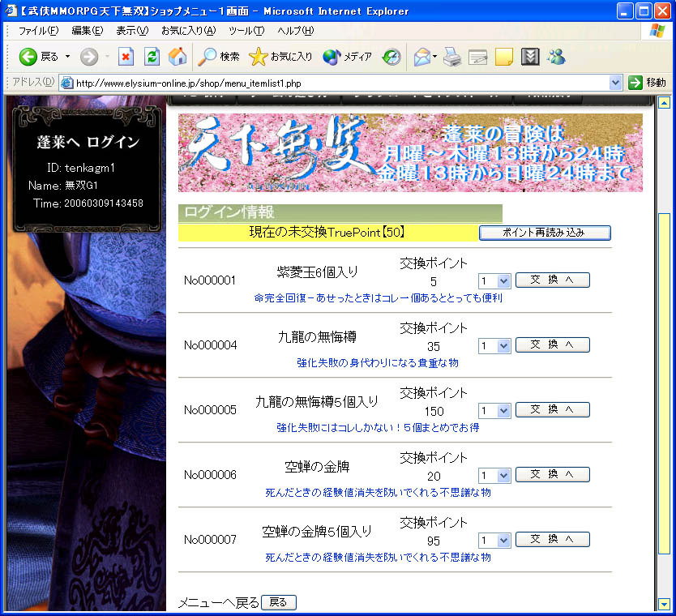Screen dimensions: 676x616
Task: Open the ツール(T) menu
Action: tap(246, 31)
